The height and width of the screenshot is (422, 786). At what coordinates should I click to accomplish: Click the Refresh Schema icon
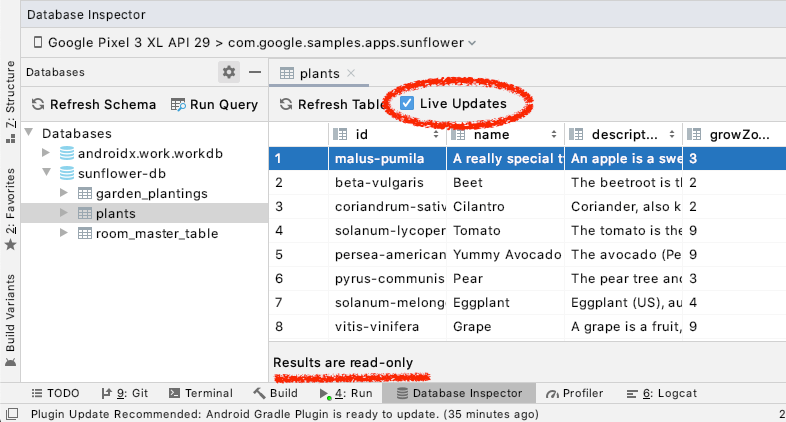[x=38, y=104]
